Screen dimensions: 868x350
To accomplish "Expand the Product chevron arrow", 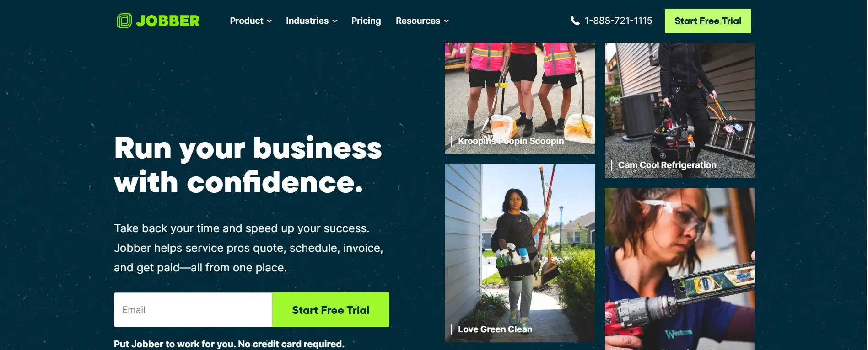I will 269,21.
